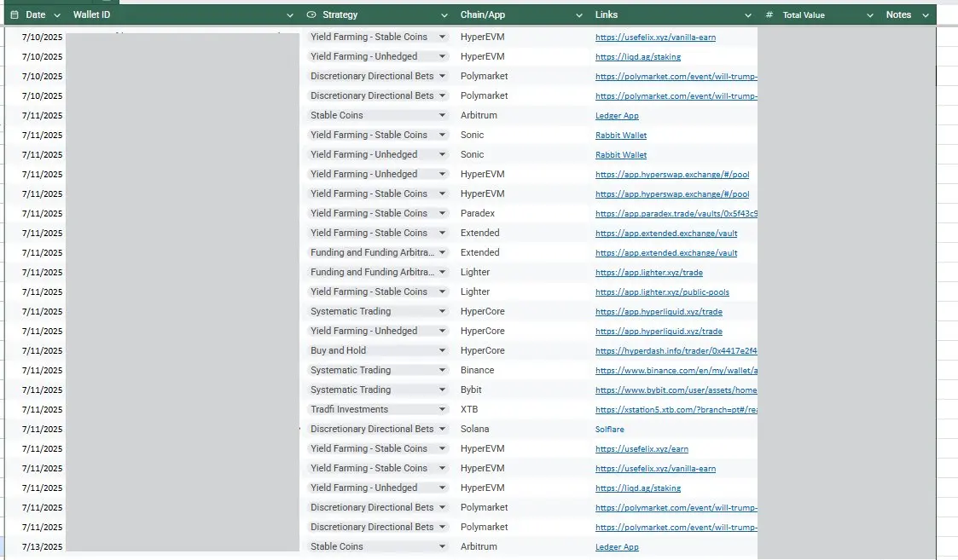Click the Wallet ID column header label

91,14
